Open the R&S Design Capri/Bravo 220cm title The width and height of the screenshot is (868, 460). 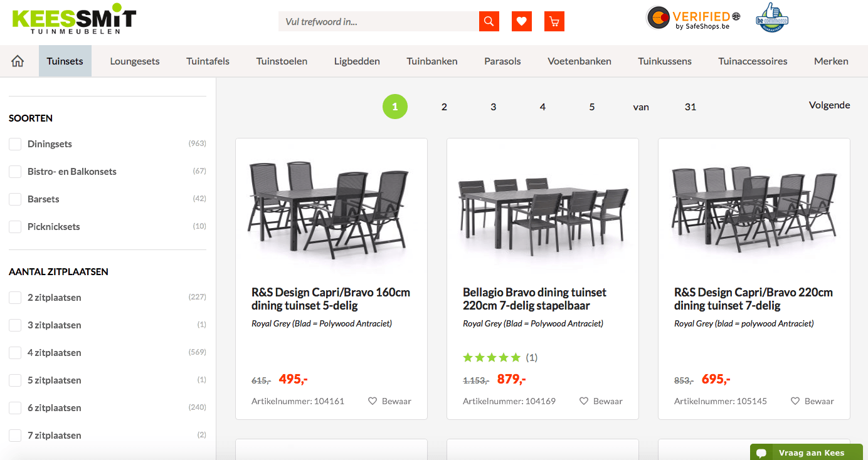click(x=753, y=299)
